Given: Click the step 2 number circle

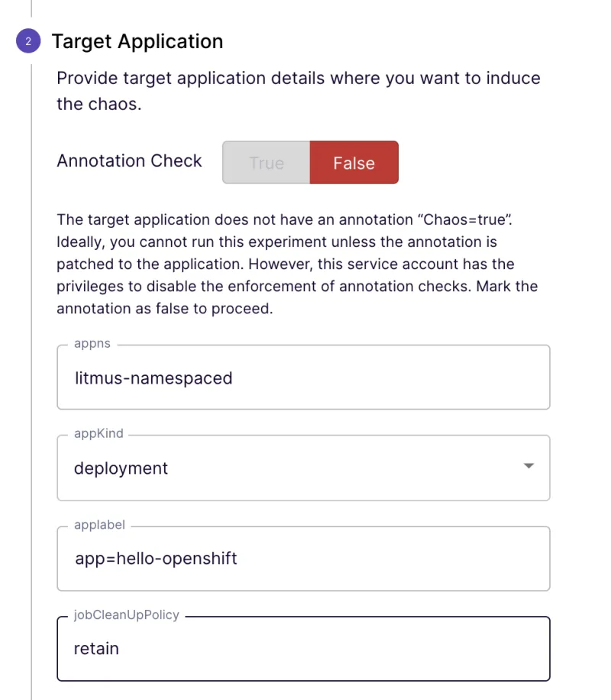Looking at the screenshot, I should click(x=28, y=41).
